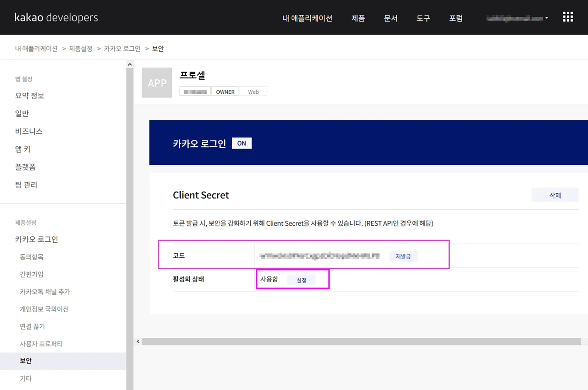The image size is (588, 390).
Task: Select 일반 in the sidebar
Action: (22, 113)
